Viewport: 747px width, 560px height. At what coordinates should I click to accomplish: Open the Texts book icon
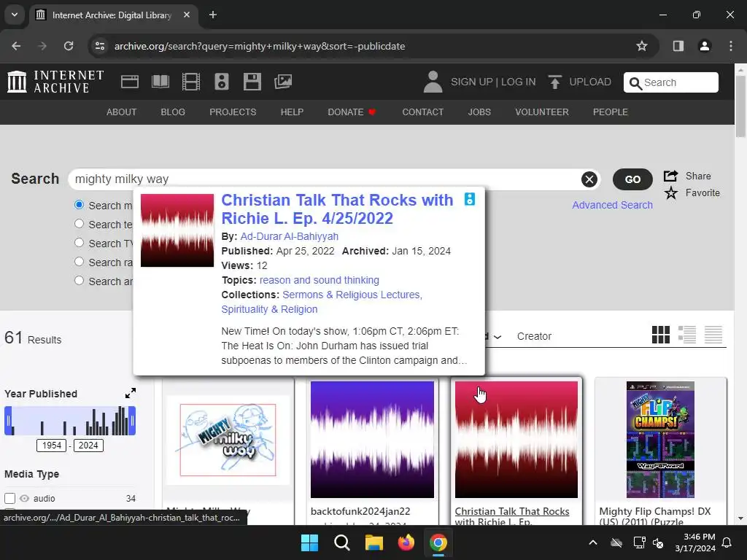pos(160,82)
